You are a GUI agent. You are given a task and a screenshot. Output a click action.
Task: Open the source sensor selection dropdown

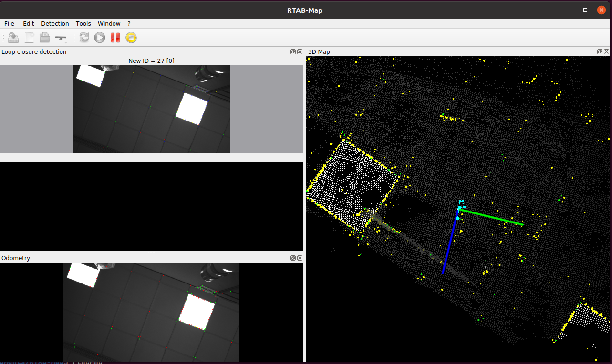tap(61, 38)
